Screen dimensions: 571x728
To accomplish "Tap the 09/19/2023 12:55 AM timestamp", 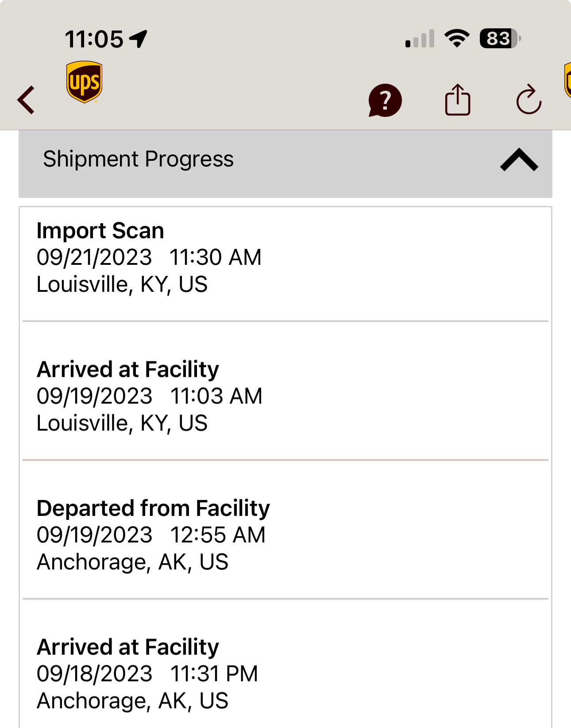I will [151, 535].
